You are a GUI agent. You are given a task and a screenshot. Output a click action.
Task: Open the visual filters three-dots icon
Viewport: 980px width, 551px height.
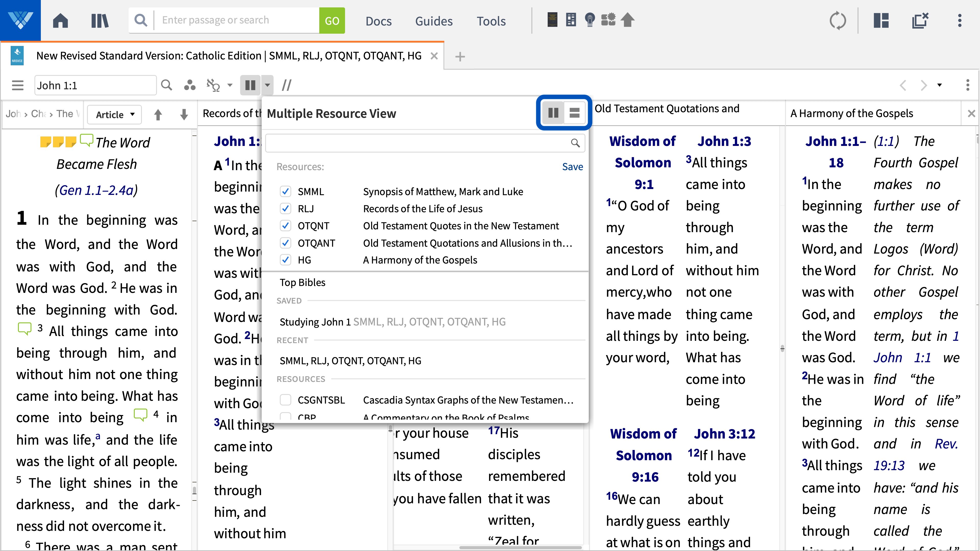(189, 85)
